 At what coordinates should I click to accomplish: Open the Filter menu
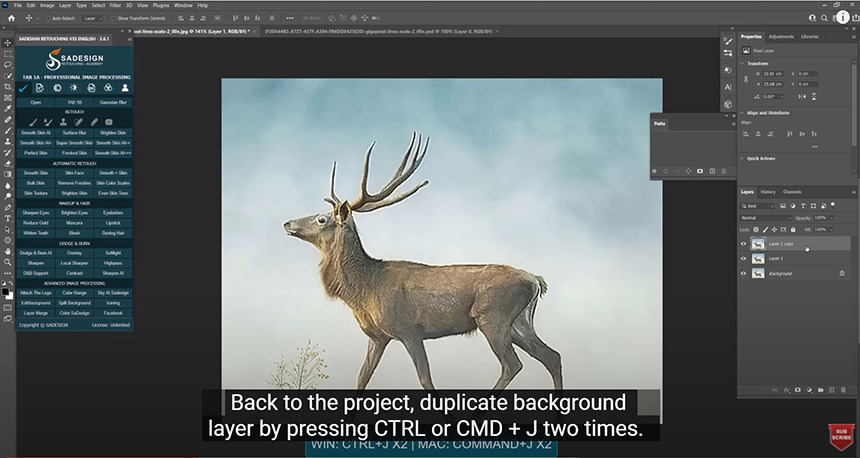coord(114,5)
